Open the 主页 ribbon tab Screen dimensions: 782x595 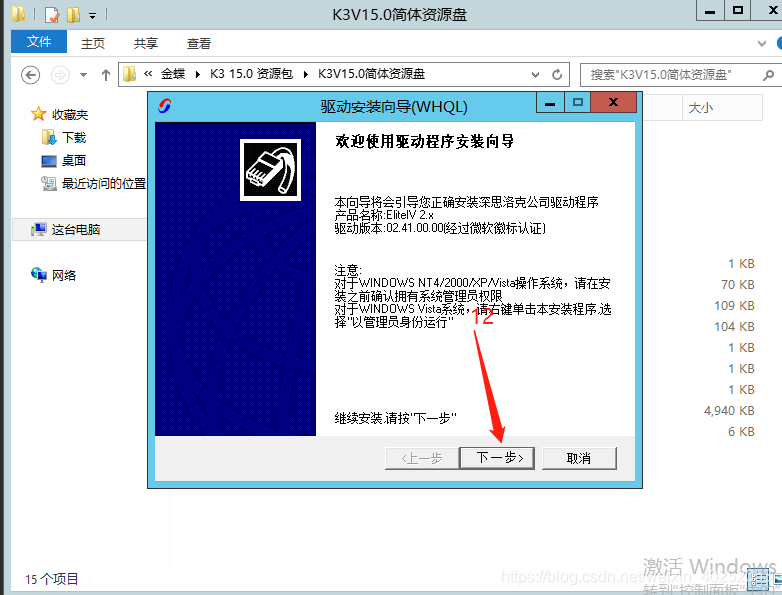[93, 43]
